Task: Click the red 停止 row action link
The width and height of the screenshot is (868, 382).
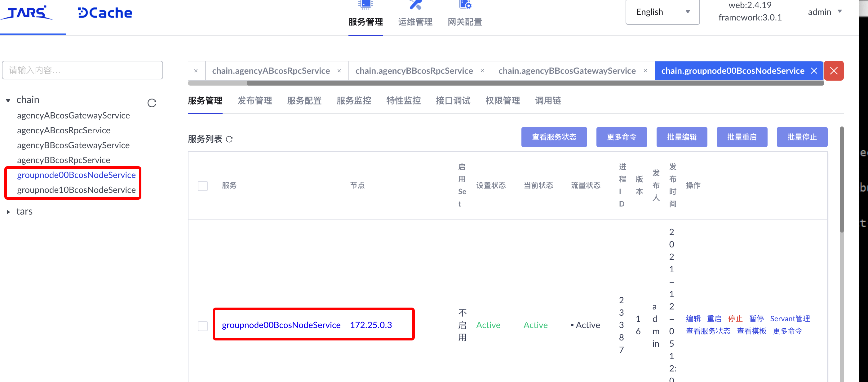Action: [735, 319]
